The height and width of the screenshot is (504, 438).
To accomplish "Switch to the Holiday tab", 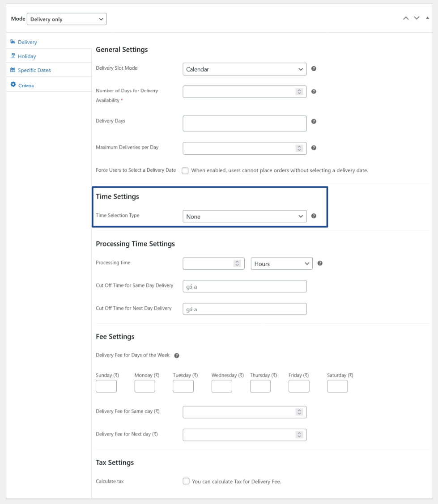I will pos(27,56).
